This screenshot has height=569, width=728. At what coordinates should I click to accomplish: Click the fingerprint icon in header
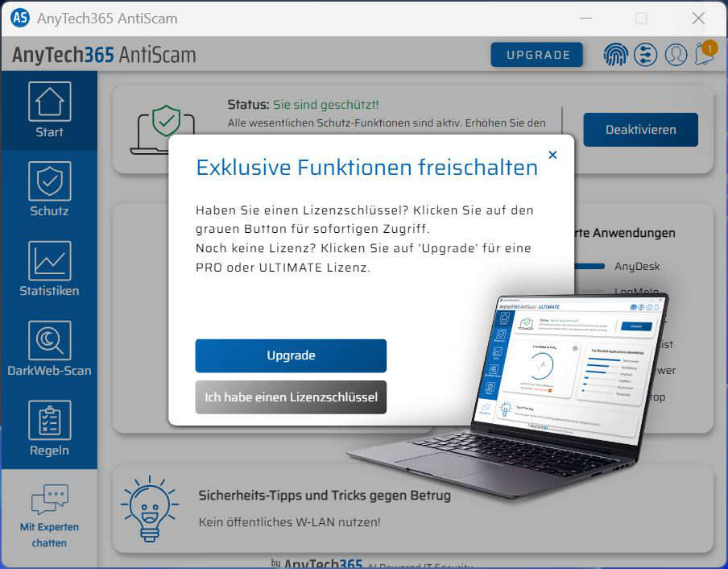pos(615,55)
